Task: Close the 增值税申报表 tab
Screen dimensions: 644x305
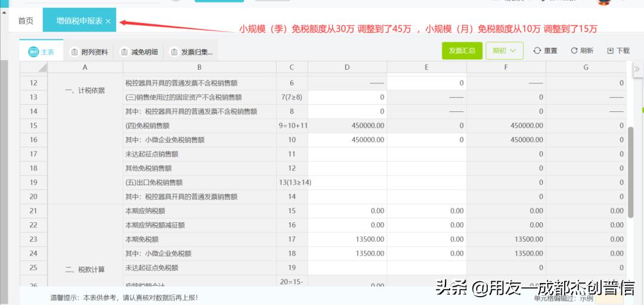Action: (108, 21)
